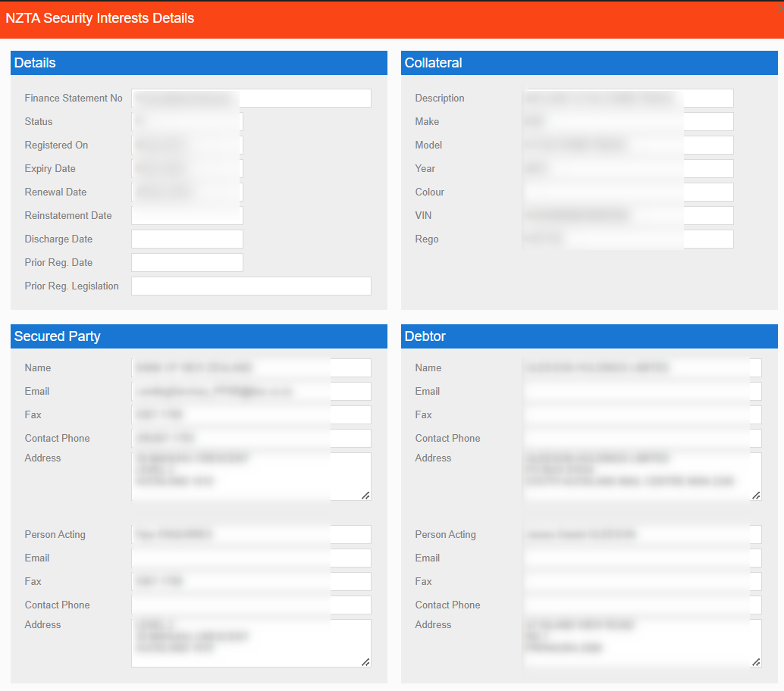Click the Registered On date field

187,145
